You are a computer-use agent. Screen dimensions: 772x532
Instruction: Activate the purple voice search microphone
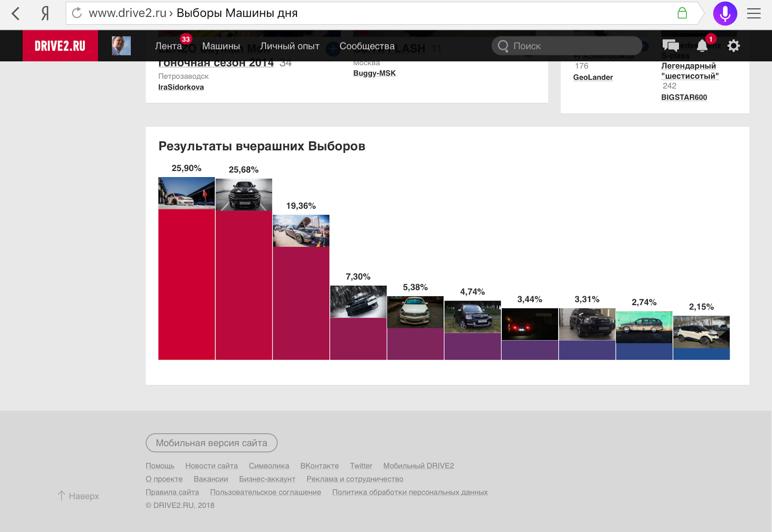725,13
